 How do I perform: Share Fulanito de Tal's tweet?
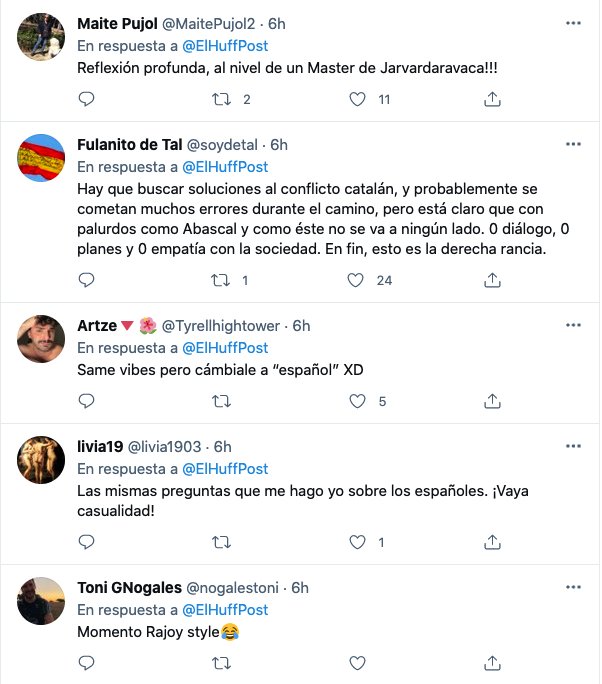pyautogui.click(x=492, y=280)
